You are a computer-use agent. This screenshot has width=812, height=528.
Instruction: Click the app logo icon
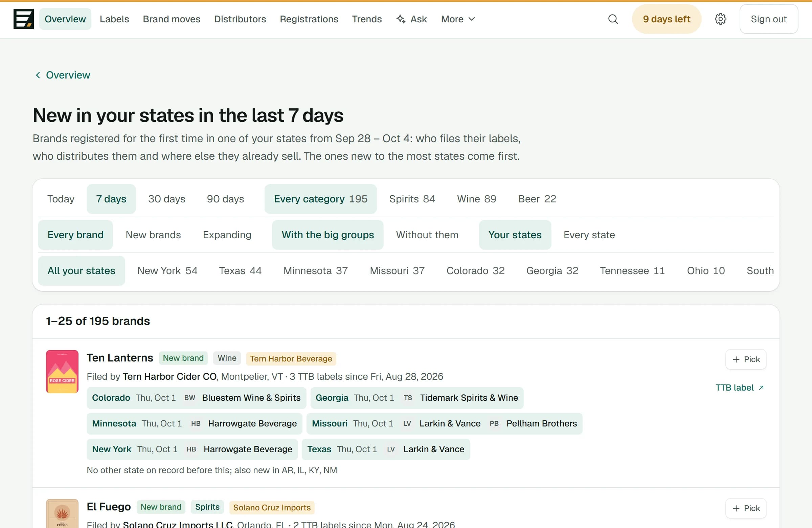24,19
